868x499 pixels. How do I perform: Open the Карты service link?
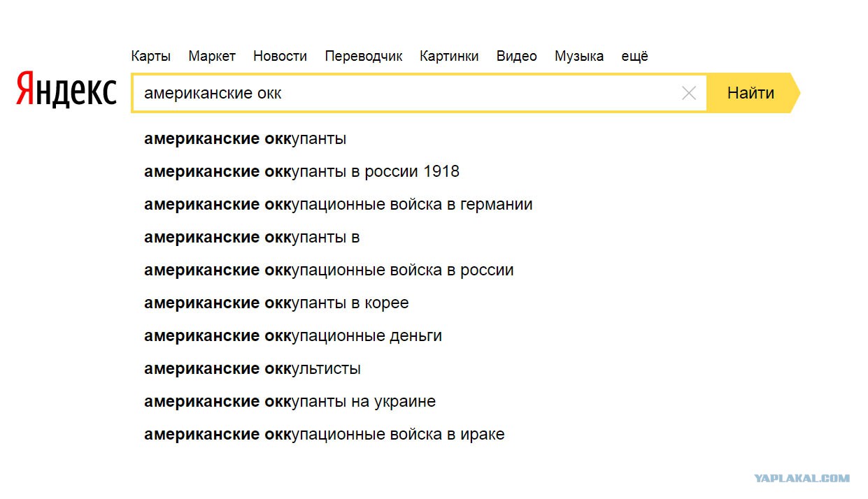(150, 57)
